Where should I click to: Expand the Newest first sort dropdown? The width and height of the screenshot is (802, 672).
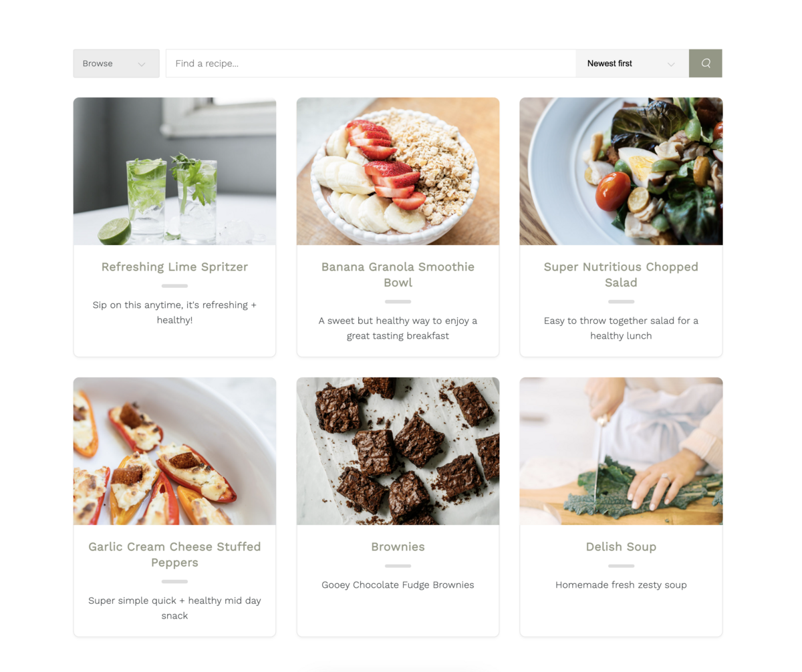[x=632, y=63]
